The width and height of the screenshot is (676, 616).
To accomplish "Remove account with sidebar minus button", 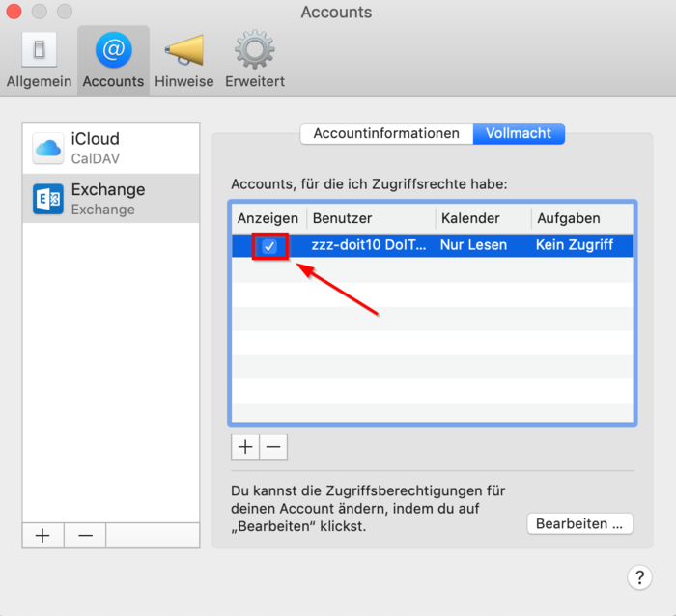I will pos(85,536).
